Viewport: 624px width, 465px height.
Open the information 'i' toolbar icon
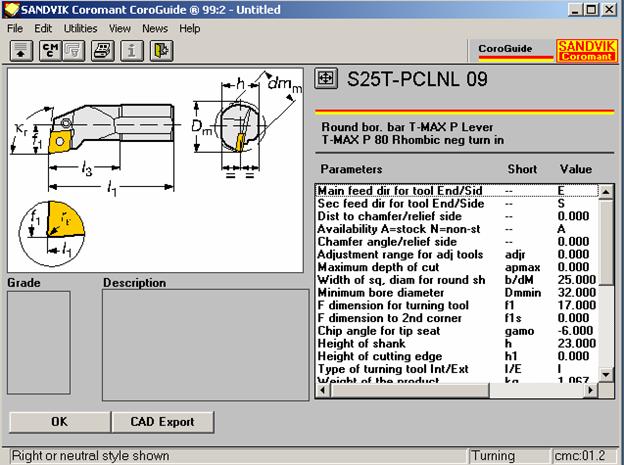[132, 51]
